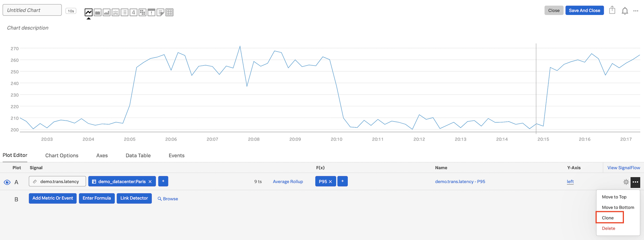Choose Clone from the plot menu
The width and height of the screenshot is (644, 240).
pyautogui.click(x=608, y=218)
